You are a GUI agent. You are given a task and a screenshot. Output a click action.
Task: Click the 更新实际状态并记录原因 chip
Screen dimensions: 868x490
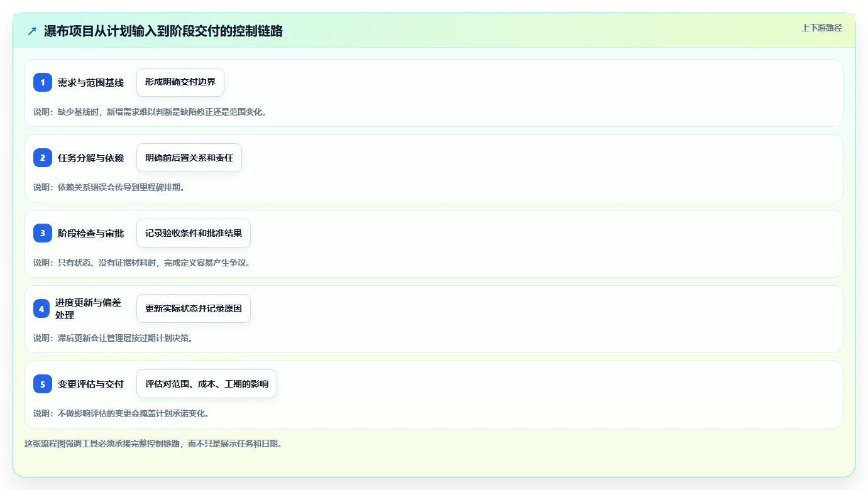click(194, 308)
